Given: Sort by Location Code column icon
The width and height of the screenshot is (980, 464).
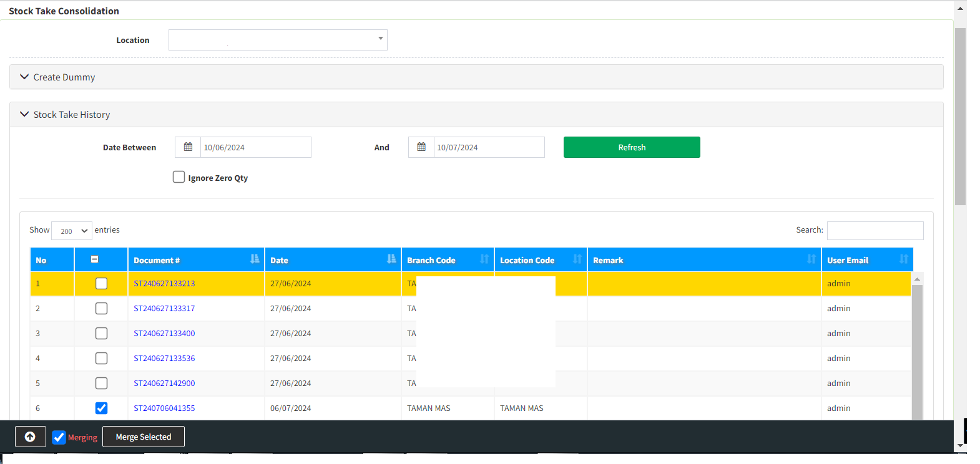Looking at the screenshot, I should [577, 259].
